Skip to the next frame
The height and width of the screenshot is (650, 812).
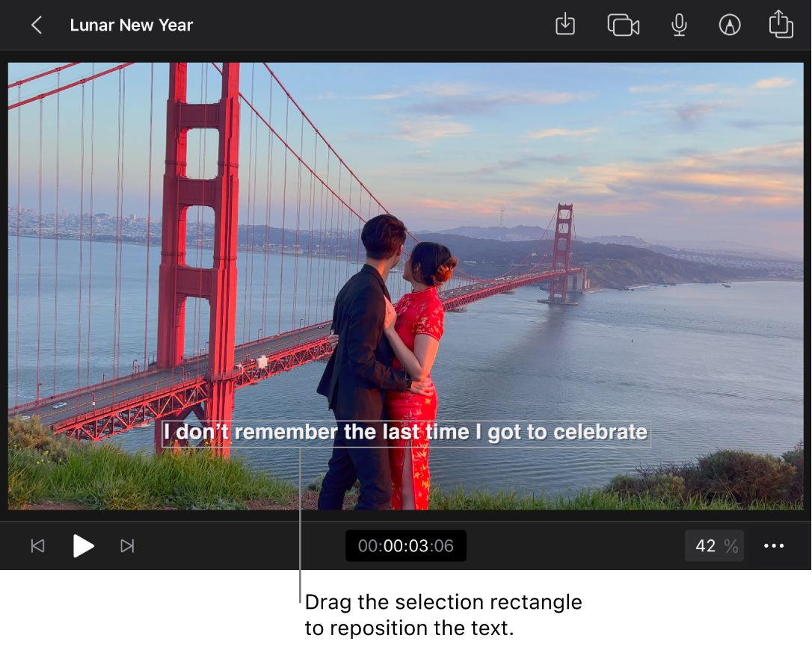tap(127, 545)
